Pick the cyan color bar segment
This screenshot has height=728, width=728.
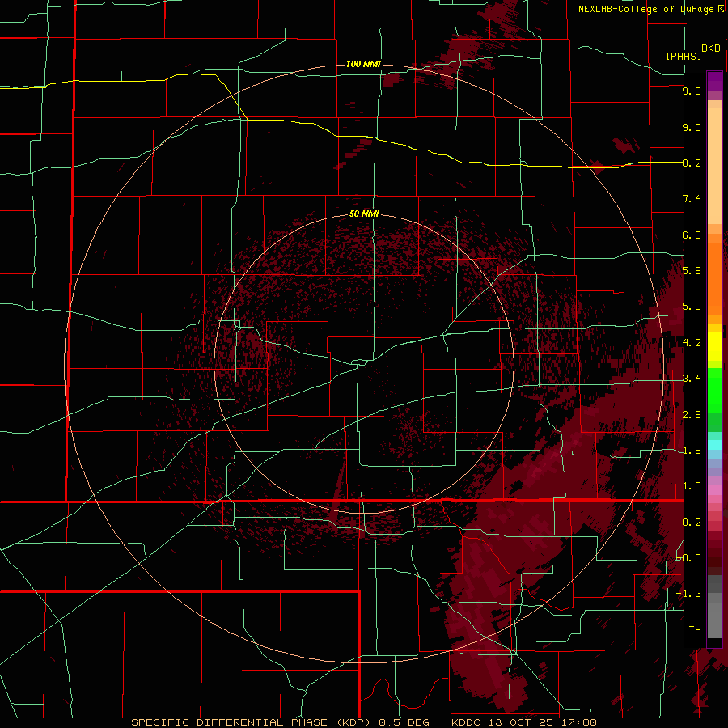tap(714, 444)
